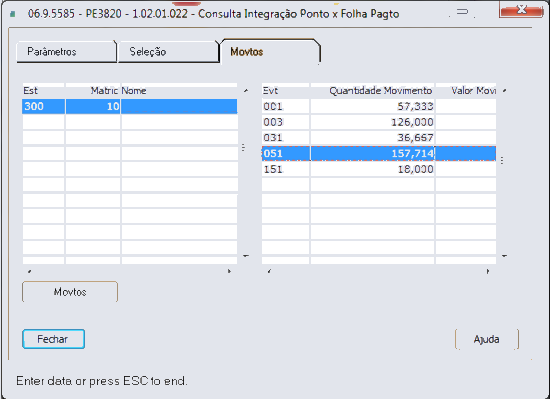Click the Movtos button below left grid

(70, 292)
